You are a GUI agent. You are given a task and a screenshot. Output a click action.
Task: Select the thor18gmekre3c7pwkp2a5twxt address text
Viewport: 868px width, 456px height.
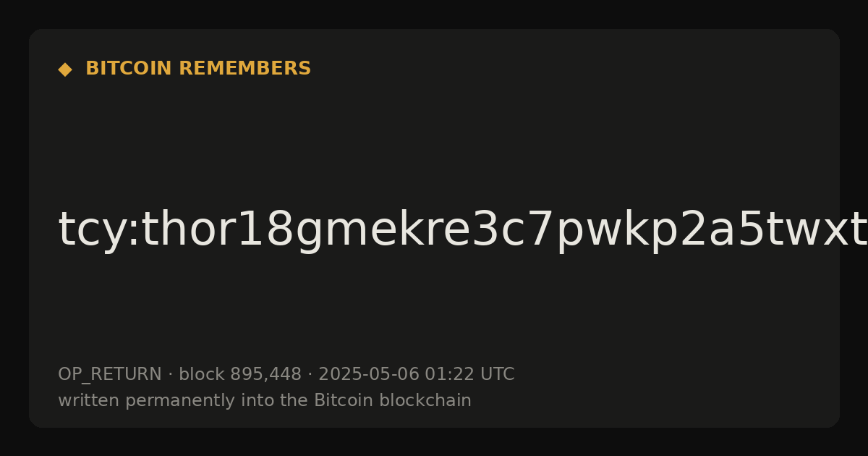[x=504, y=230]
